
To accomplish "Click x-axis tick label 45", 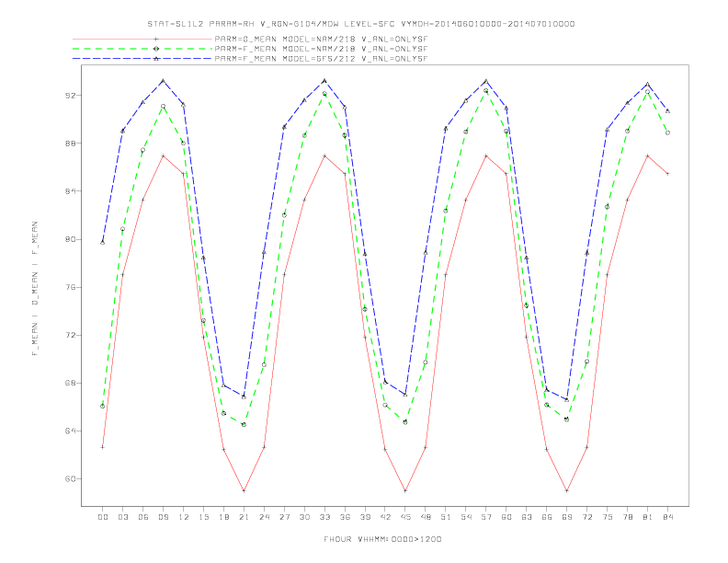I will click(x=405, y=517).
